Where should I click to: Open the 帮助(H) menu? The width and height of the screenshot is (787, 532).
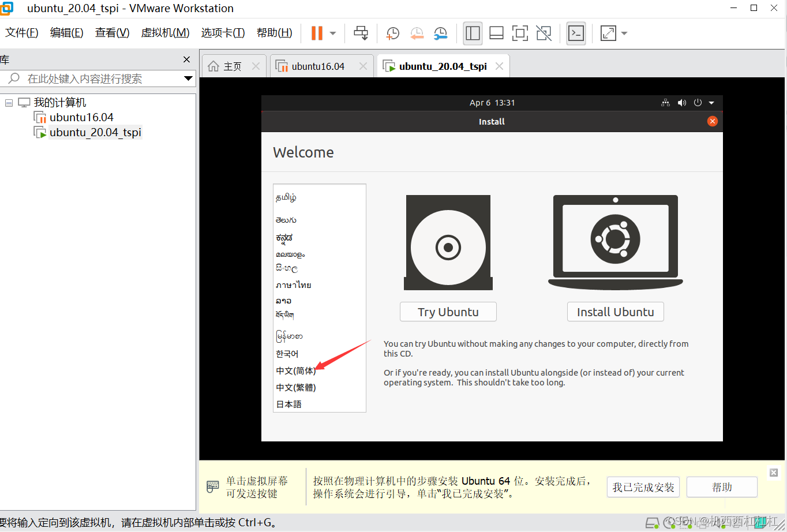274,33
